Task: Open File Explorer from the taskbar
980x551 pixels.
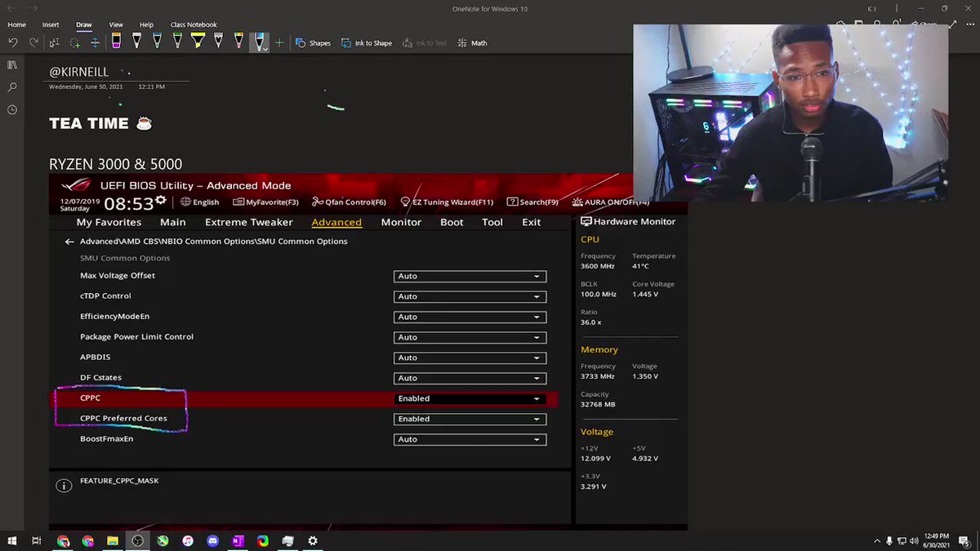Action: (113, 540)
